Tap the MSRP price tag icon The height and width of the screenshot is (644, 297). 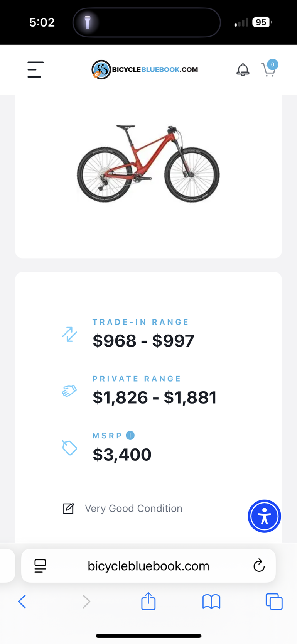[69, 448]
